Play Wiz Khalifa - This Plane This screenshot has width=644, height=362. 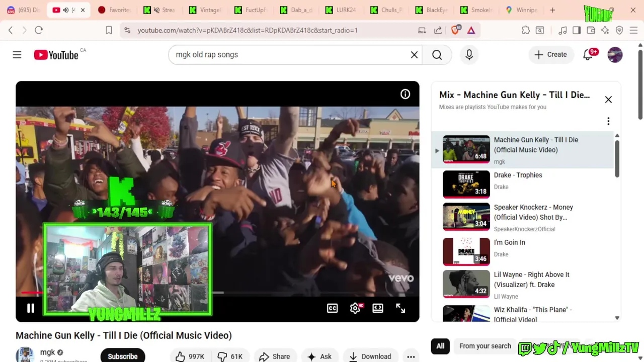tap(523, 313)
